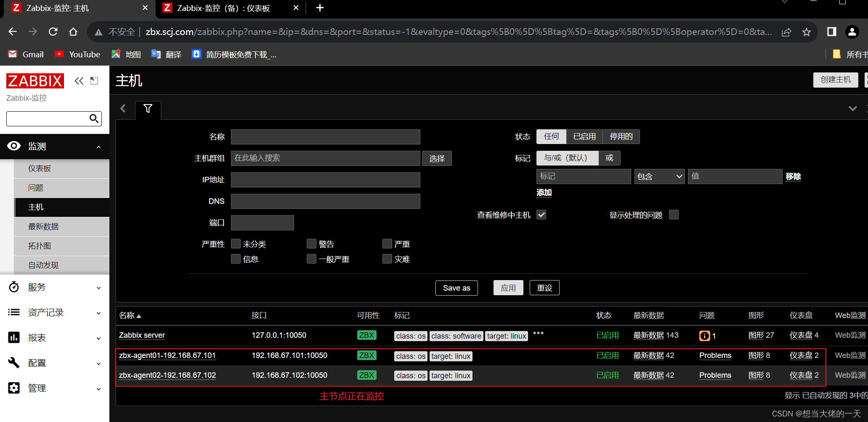Image resolution: width=868 pixels, height=422 pixels.
Task: Show more tags for Zabbix server
Action: coord(538,333)
